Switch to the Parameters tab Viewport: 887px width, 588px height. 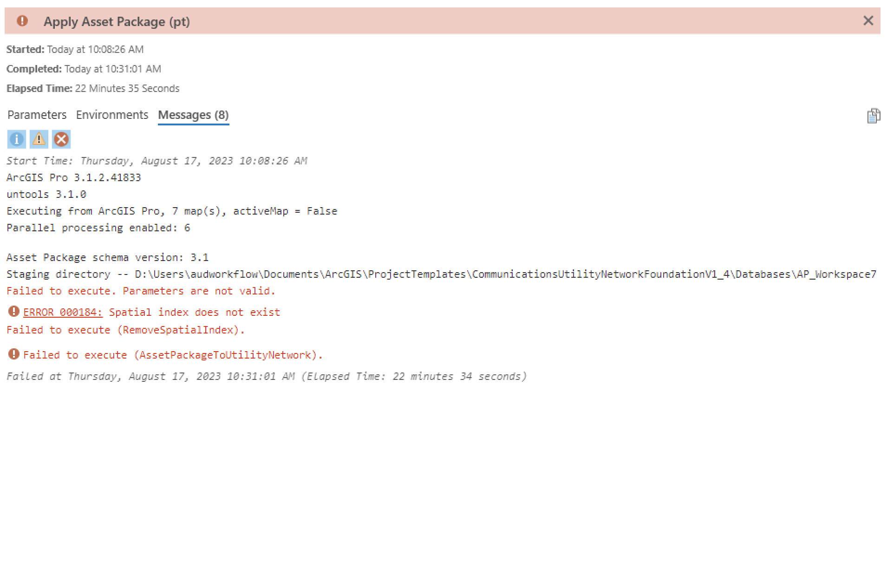click(x=37, y=115)
